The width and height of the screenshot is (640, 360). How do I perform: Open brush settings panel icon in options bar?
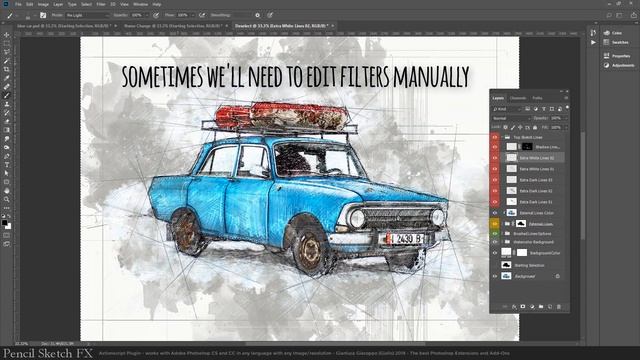(43, 15)
